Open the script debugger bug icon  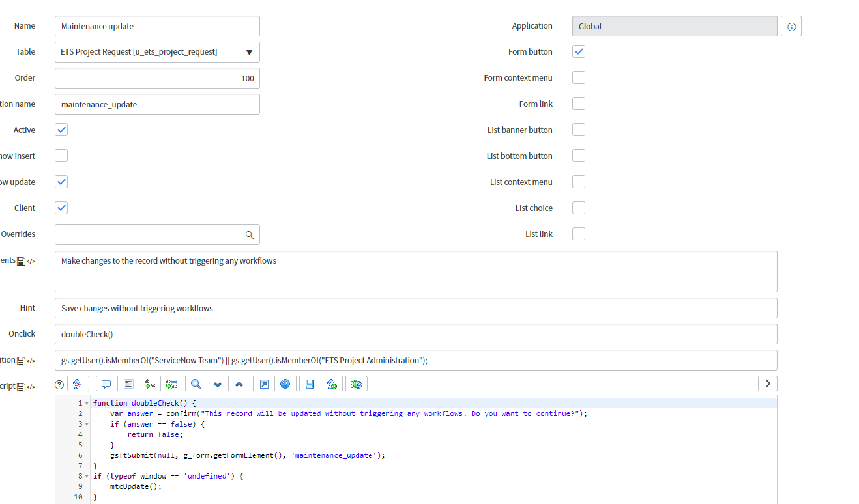(357, 384)
